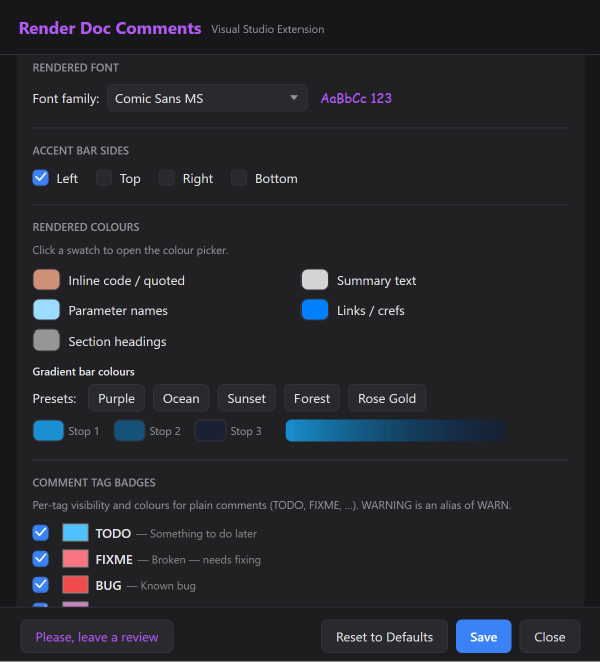The width and height of the screenshot is (600, 662).
Task: Toggle the FIXME tag badge checkbox
Action: tap(41, 559)
